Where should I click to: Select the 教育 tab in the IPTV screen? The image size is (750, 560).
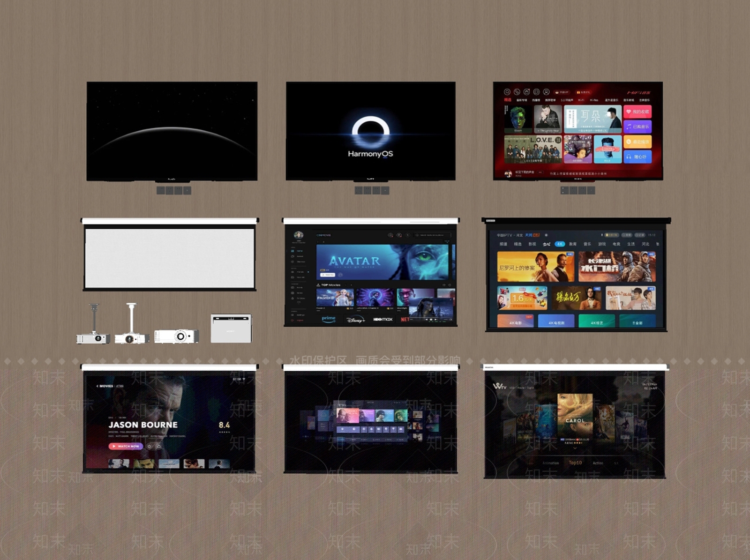pyautogui.click(x=573, y=244)
